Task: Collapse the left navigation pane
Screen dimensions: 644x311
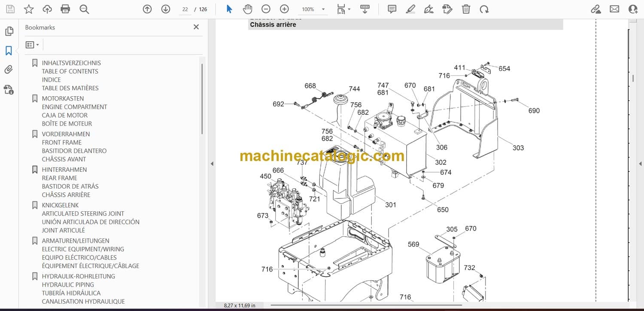Action: (211, 164)
